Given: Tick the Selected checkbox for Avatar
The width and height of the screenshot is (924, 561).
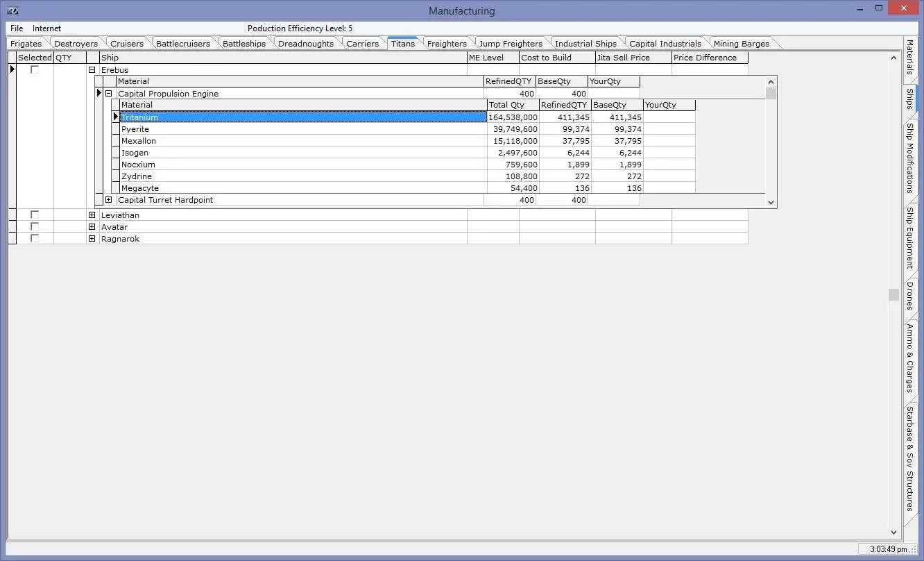Looking at the screenshot, I should click(x=35, y=226).
